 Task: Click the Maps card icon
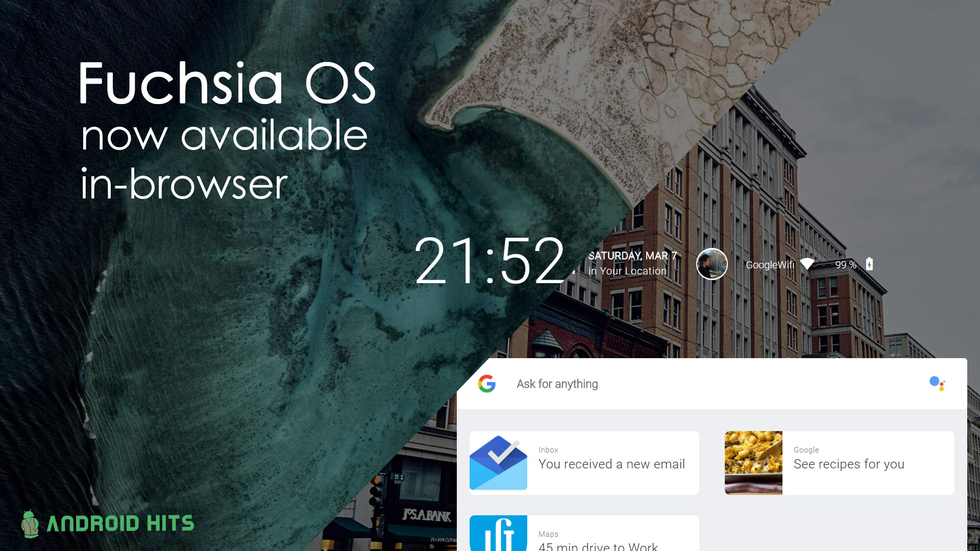(x=498, y=533)
